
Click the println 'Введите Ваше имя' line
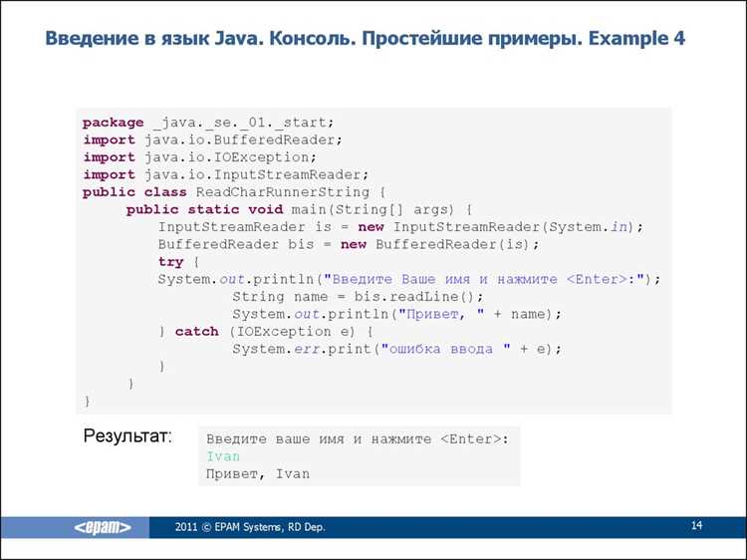pos(409,279)
